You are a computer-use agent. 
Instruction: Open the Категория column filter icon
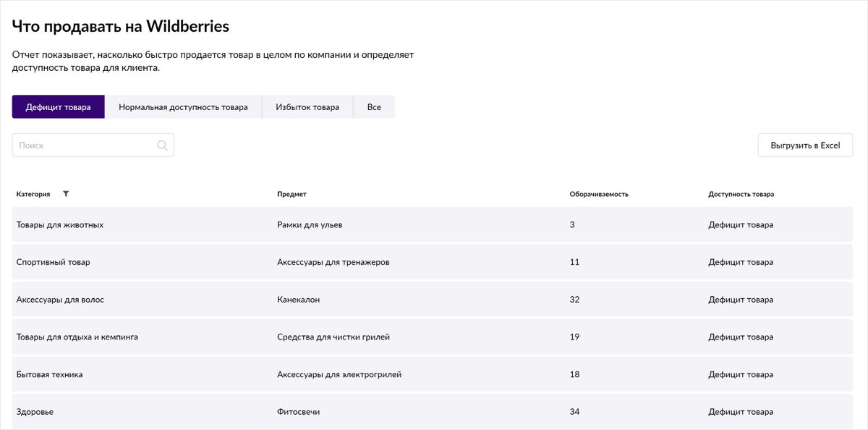[x=66, y=194]
